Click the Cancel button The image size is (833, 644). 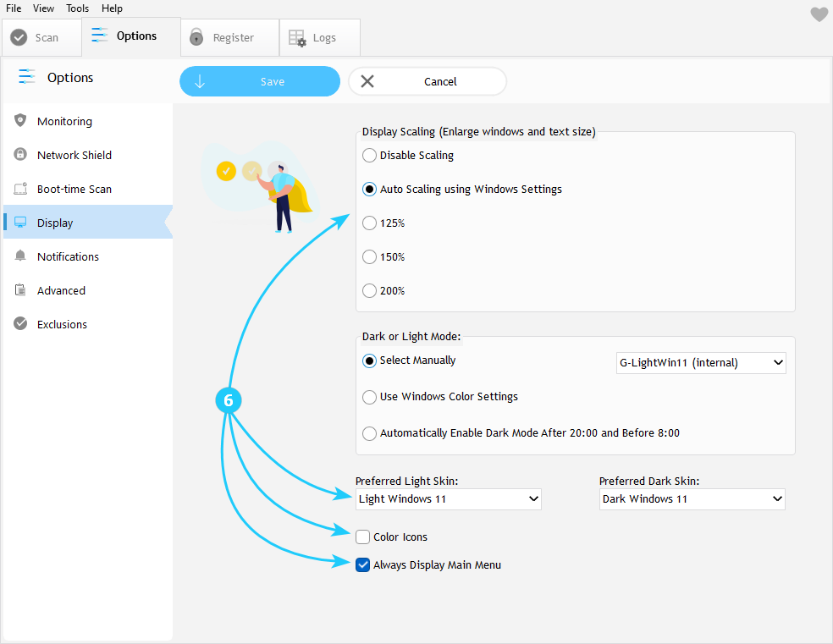tap(428, 82)
